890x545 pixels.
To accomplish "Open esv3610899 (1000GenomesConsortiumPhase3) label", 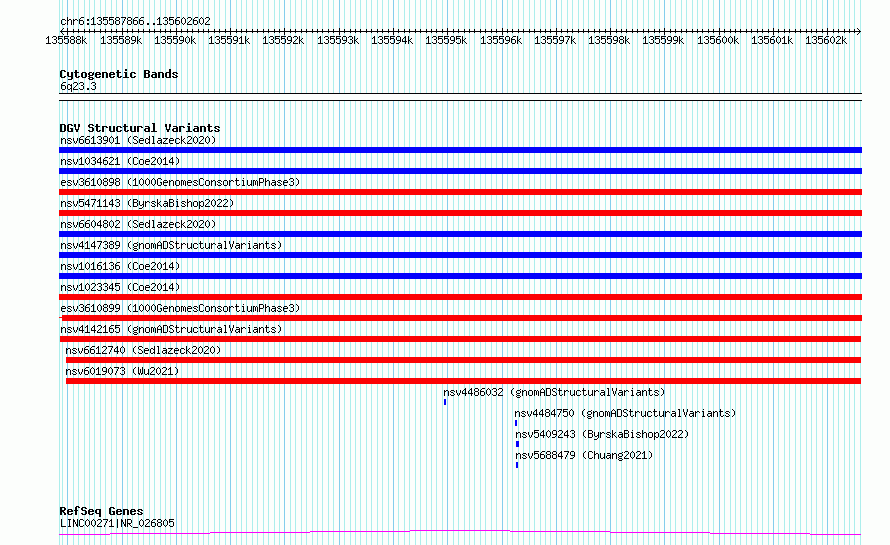I will tap(180, 308).
